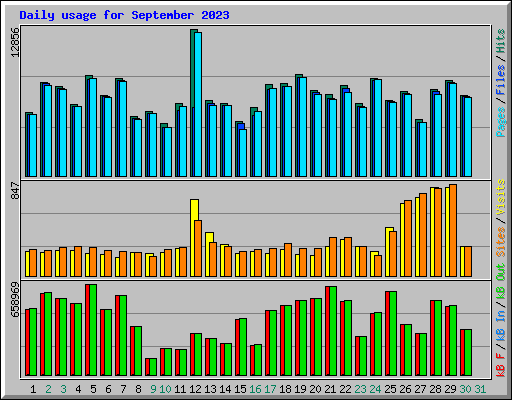512x400 pixels.
Task: Click the 'Sites' legend label
Action: point(501,242)
